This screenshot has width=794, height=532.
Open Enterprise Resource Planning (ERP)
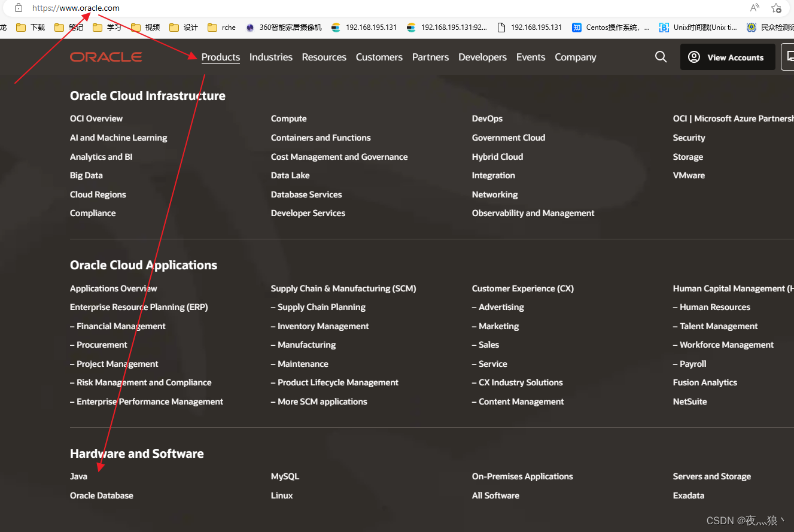point(139,307)
